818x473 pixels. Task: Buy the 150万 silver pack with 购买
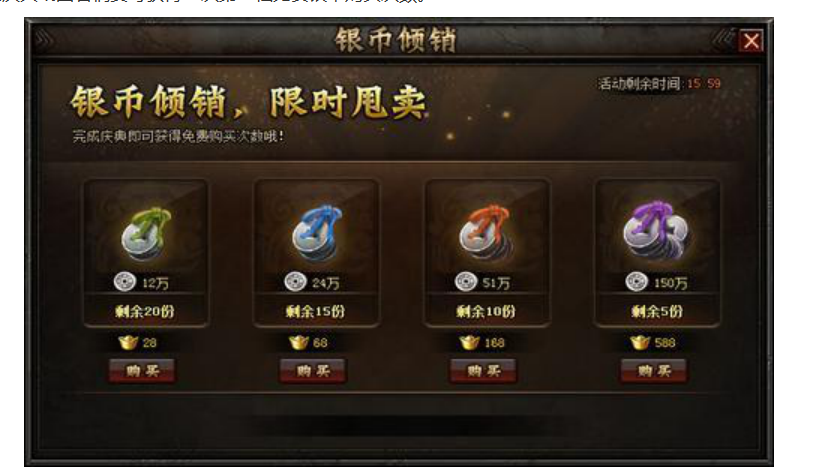pyautogui.click(x=654, y=371)
